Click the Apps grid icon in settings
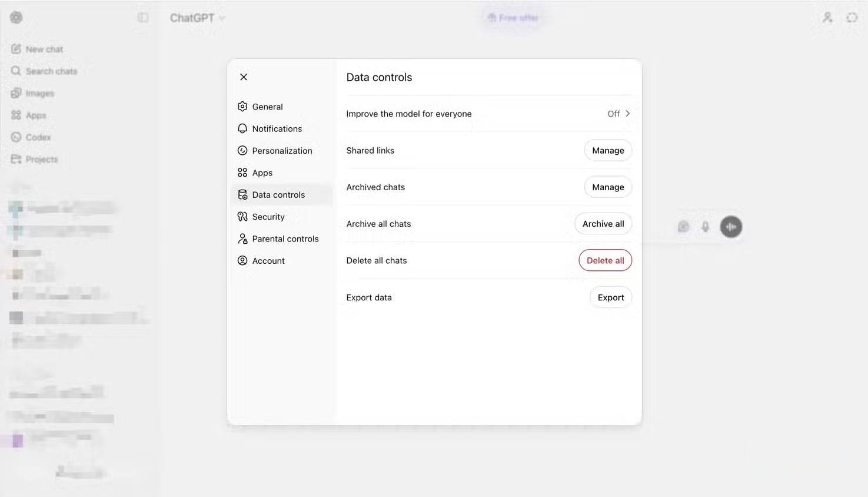868x497 pixels. pyautogui.click(x=242, y=173)
